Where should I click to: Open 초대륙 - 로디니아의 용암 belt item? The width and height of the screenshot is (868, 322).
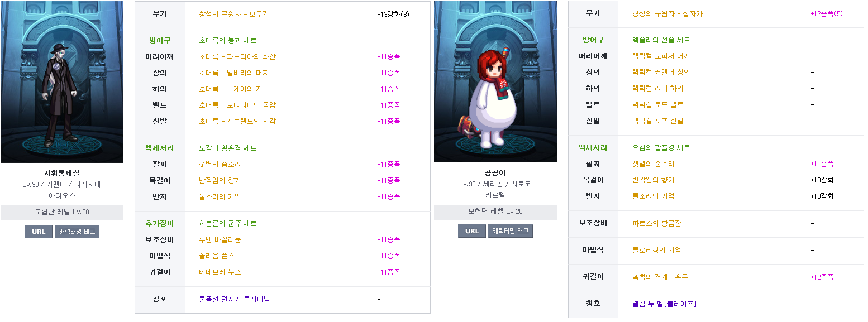[x=237, y=105]
